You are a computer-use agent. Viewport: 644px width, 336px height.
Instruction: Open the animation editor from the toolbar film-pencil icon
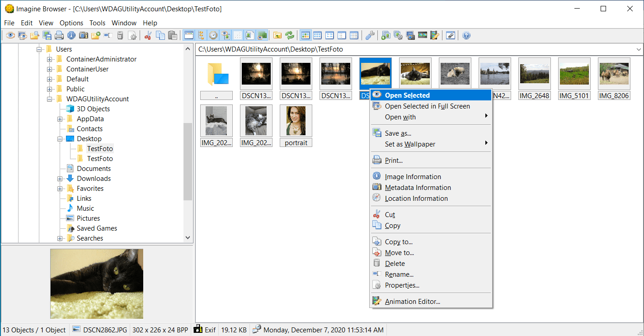click(435, 35)
